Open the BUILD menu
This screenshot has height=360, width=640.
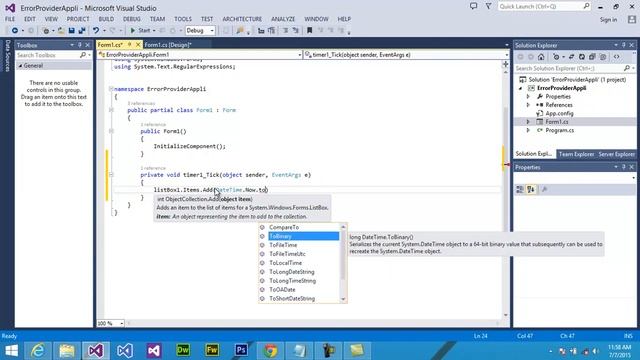tap(106, 19)
